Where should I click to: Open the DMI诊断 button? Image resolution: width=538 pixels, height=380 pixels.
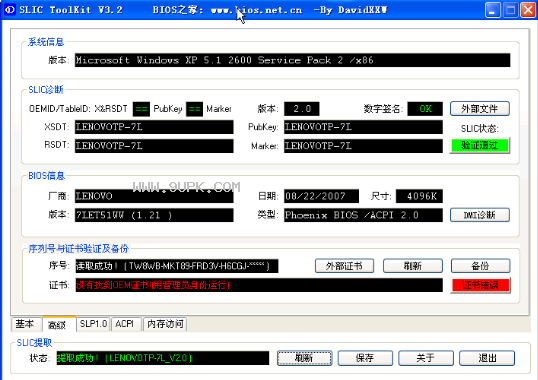(x=479, y=215)
